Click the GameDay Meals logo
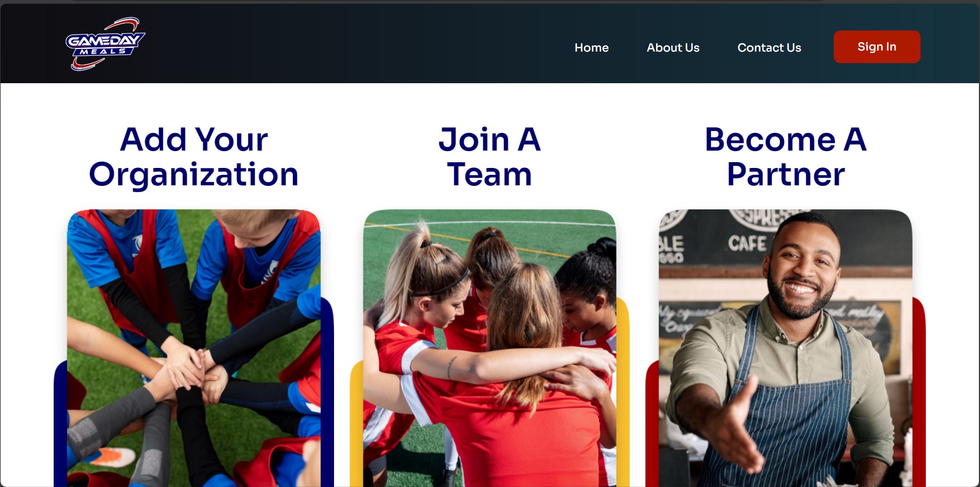Image resolution: width=980 pixels, height=487 pixels. point(105,44)
